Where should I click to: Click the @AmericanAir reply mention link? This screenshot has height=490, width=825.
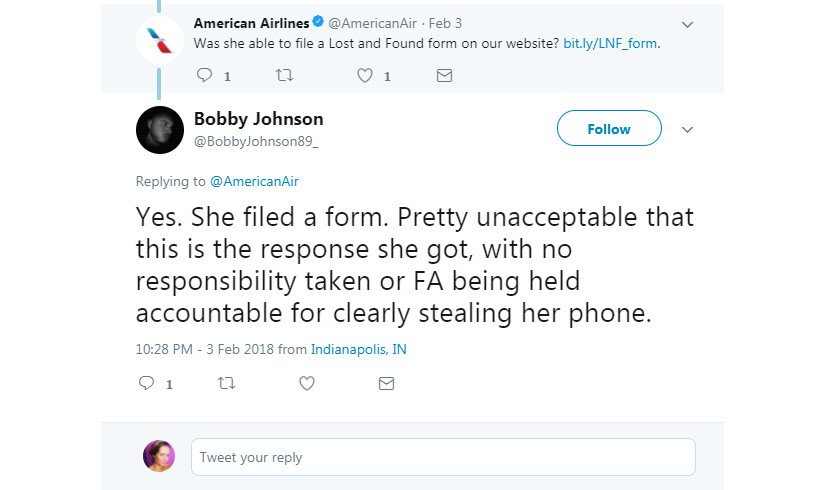[254, 181]
